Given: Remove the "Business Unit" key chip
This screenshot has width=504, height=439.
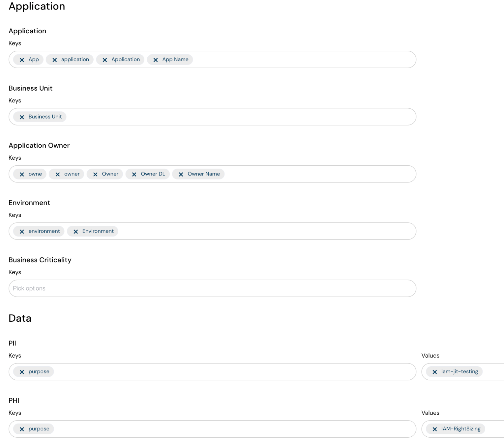Looking at the screenshot, I should [22, 117].
